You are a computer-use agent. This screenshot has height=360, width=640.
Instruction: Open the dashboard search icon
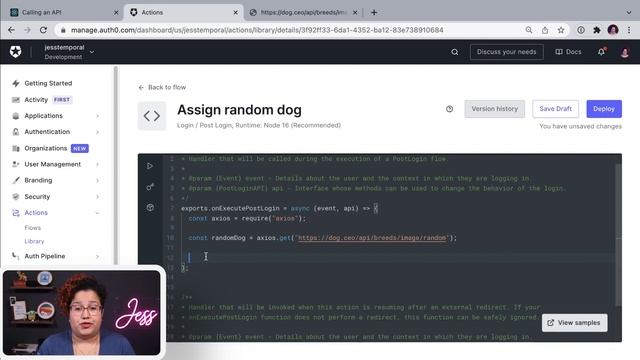point(455,52)
